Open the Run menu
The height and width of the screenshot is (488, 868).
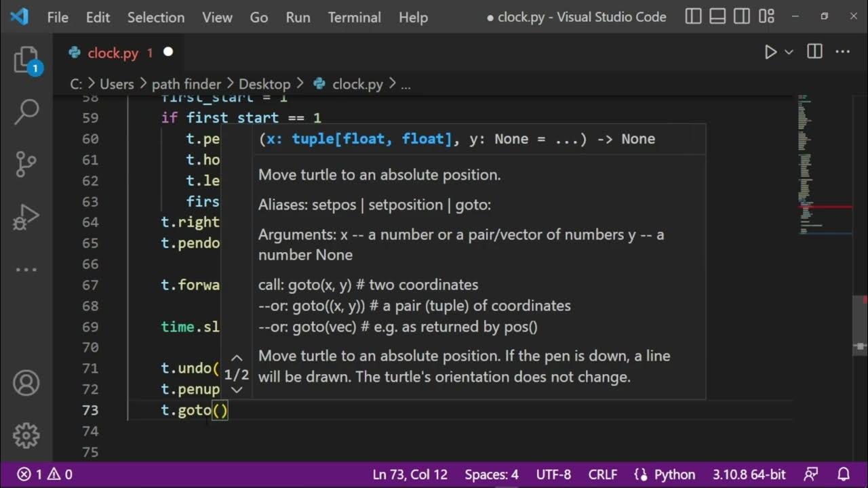[x=298, y=17]
